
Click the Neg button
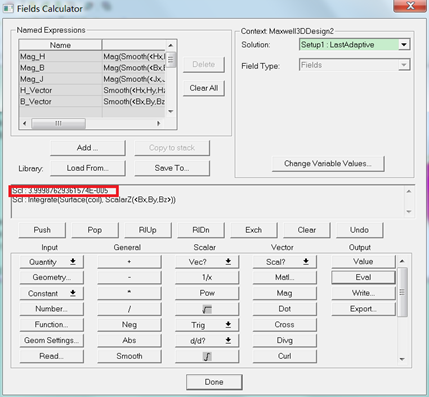(x=129, y=325)
